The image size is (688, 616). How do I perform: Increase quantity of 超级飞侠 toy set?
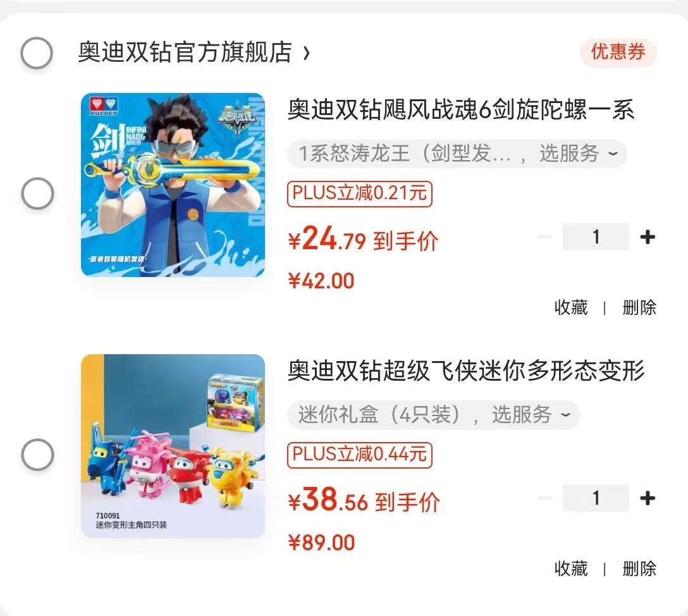coord(648,498)
